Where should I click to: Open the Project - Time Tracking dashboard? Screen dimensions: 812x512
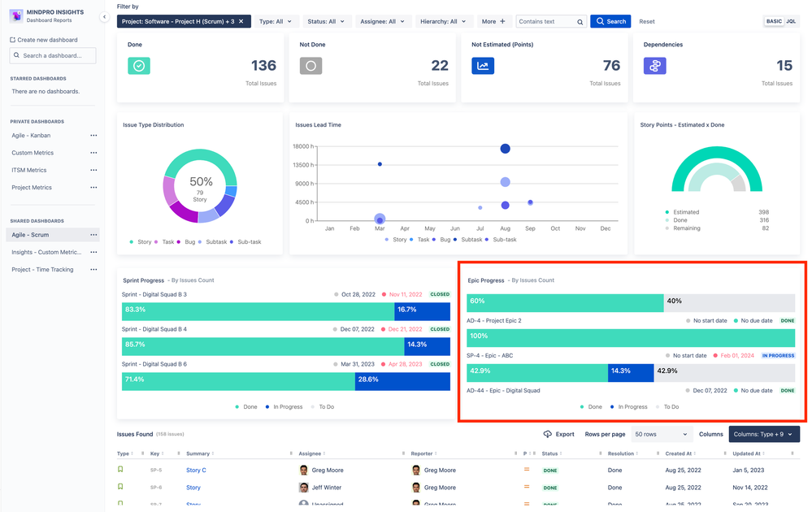pos(42,270)
